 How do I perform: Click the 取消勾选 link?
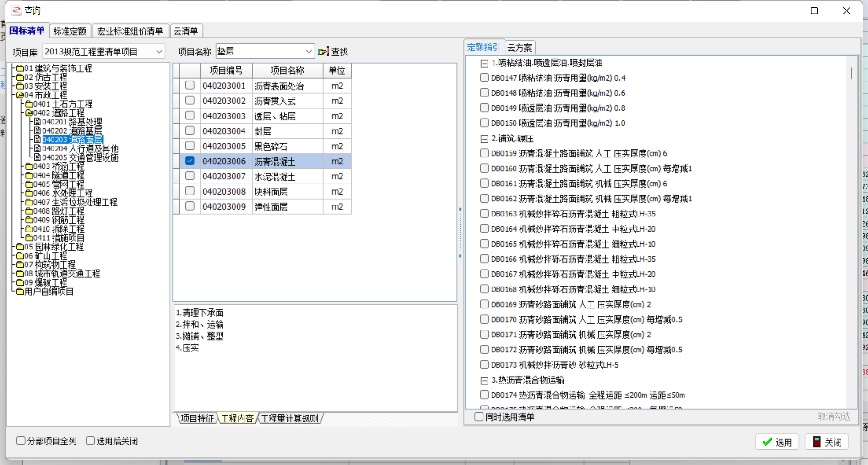pyautogui.click(x=834, y=416)
